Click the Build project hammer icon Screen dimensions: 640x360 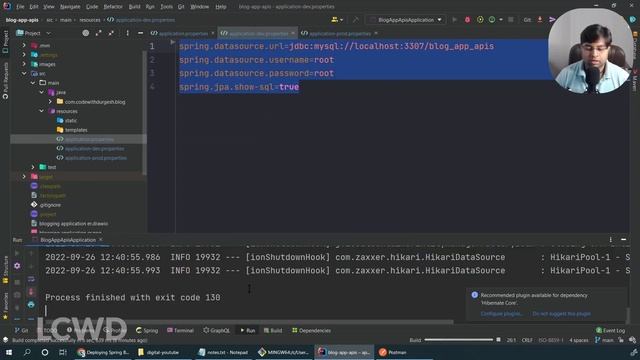[x=356, y=20]
